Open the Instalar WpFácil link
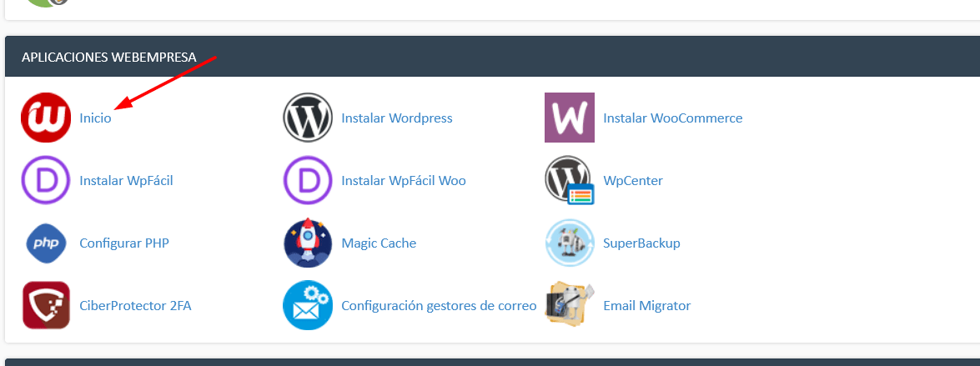 pyautogui.click(x=126, y=181)
